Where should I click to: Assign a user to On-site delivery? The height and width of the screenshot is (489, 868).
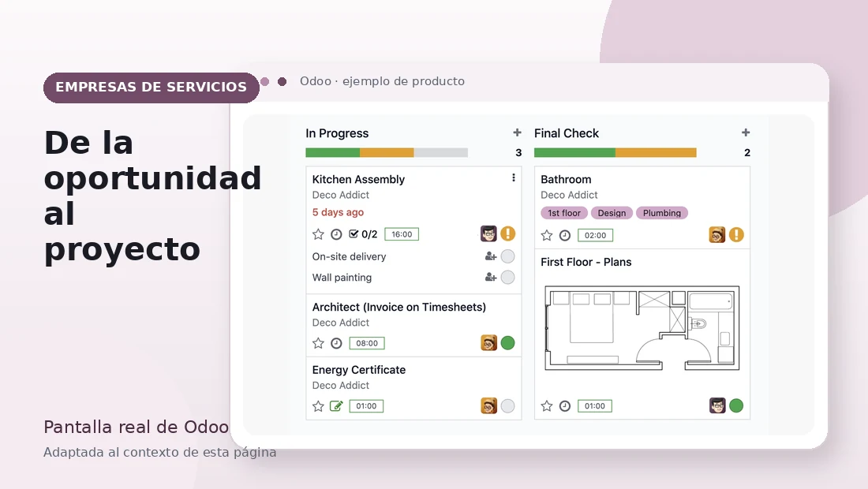[x=491, y=256]
